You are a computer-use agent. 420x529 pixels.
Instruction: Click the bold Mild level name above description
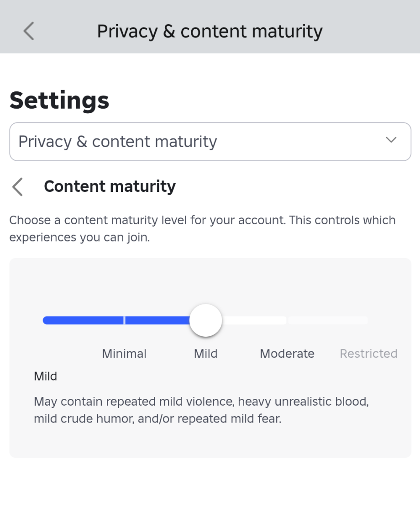click(x=45, y=376)
